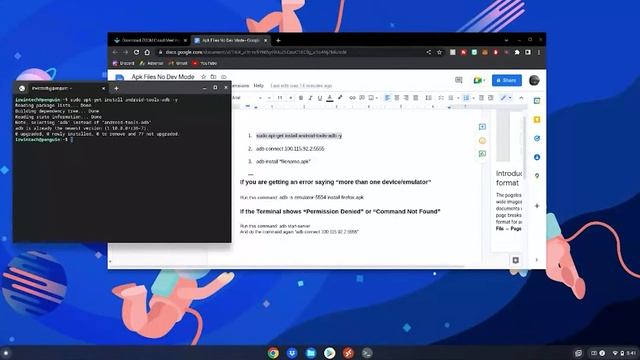The width and height of the screenshot is (640, 360).
Task: Open the Files app in the shelf
Action: (311, 353)
